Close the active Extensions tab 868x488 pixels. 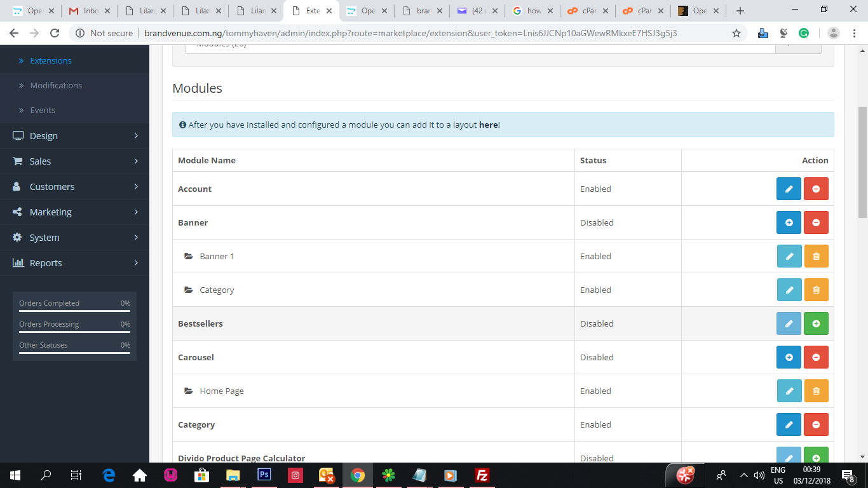click(328, 11)
